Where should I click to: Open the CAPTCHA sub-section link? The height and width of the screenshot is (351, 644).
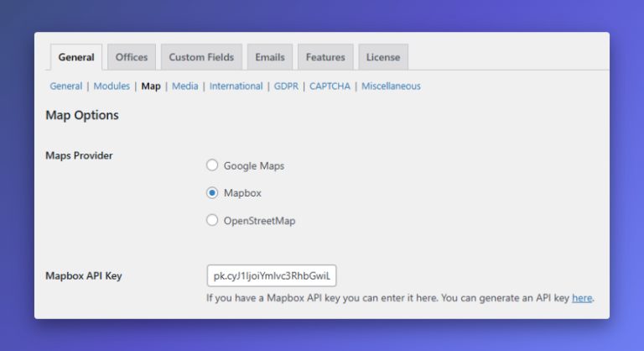tap(330, 86)
